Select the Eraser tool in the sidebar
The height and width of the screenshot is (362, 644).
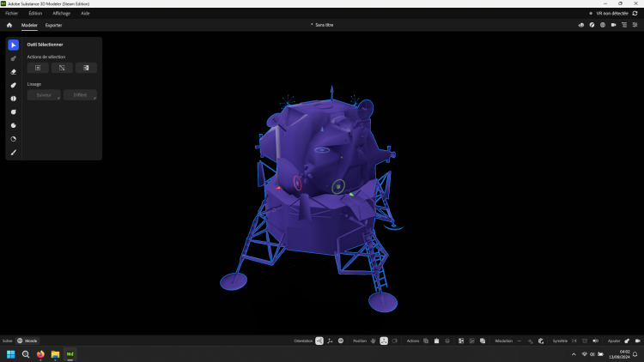tap(13, 72)
